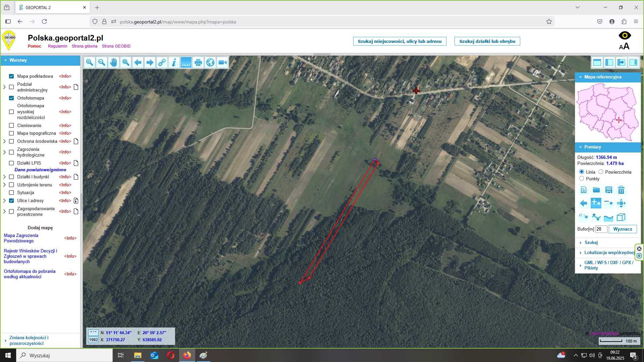
Task: Expand Uzbrojenie terenu layer group
Action: click(4, 185)
